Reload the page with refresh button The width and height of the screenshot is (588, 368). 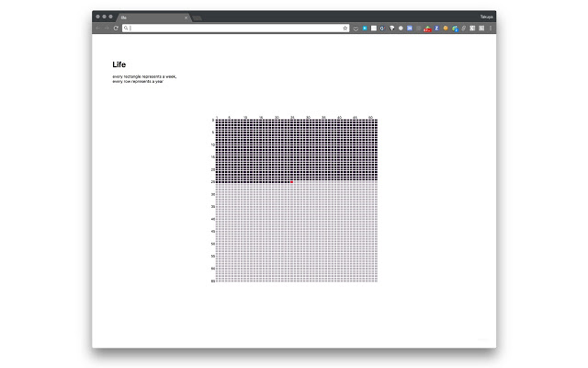click(x=116, y=29)
